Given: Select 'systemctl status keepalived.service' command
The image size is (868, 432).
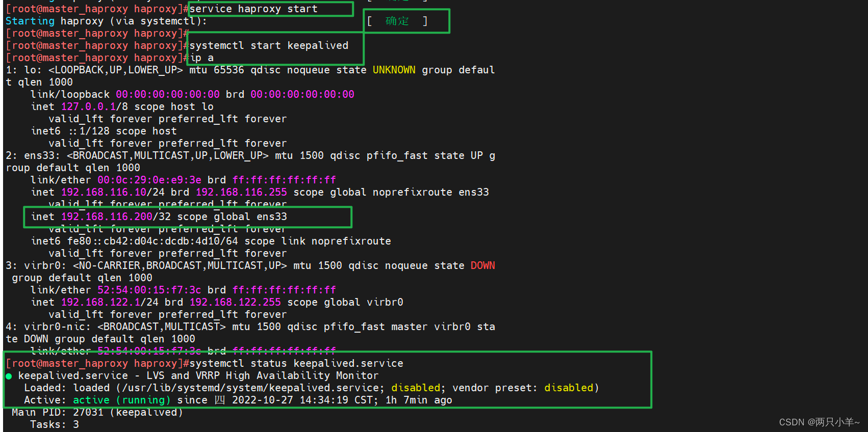Looking at the screenshot, I should point(296,363).
